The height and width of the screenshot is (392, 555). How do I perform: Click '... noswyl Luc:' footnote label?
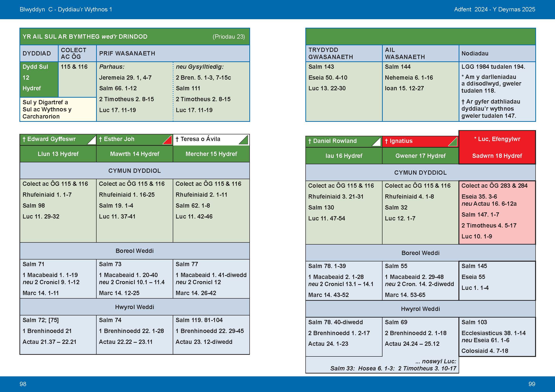coord(436,362)
